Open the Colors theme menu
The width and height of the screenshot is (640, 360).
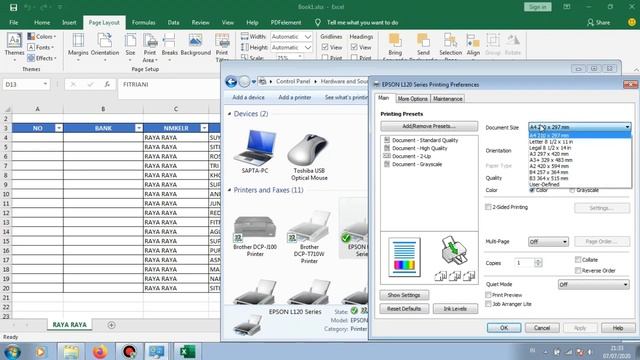click(42, 36)
